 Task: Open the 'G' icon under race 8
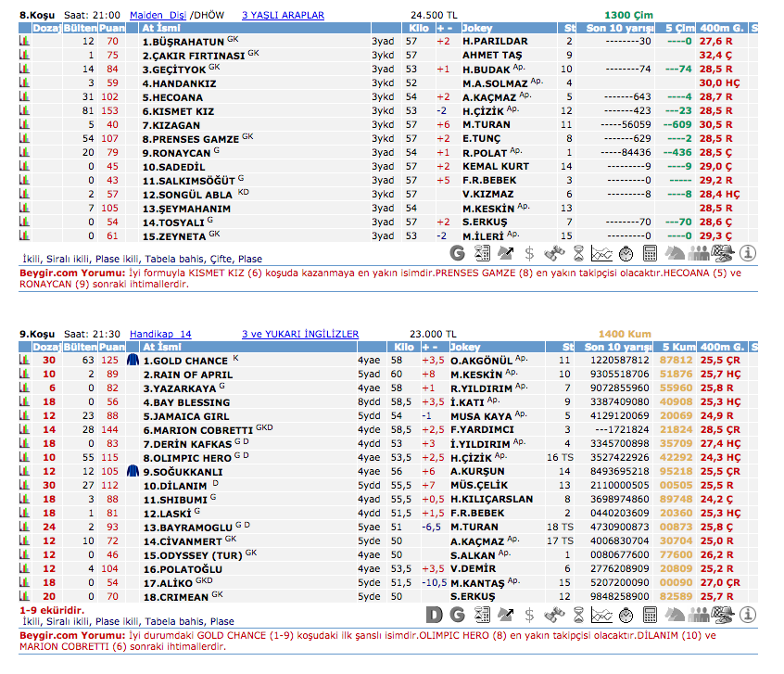click(457, 252)
